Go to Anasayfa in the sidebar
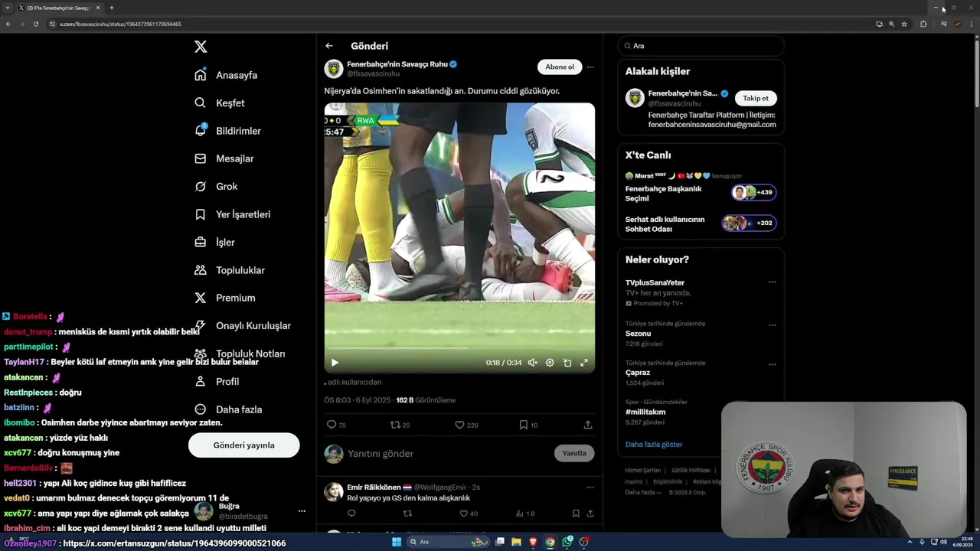Viewport: 980px width, 551px height. tap(226, 75)
